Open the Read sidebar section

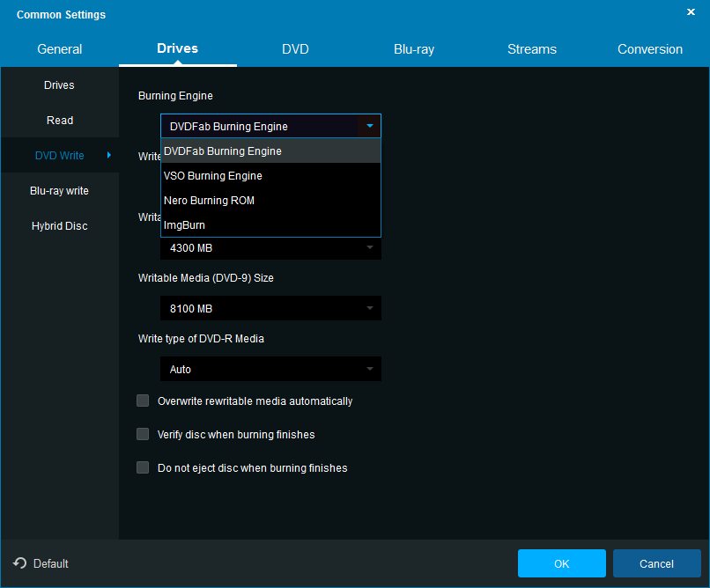pos(59,121)
